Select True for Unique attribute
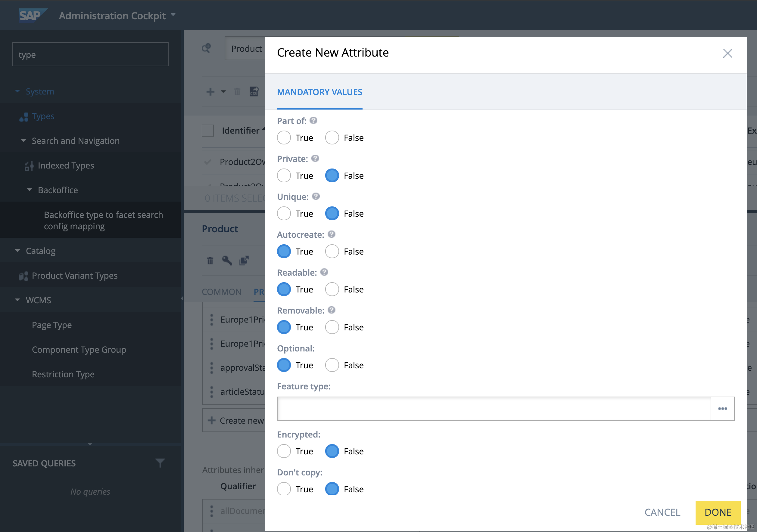 point(284,213)
